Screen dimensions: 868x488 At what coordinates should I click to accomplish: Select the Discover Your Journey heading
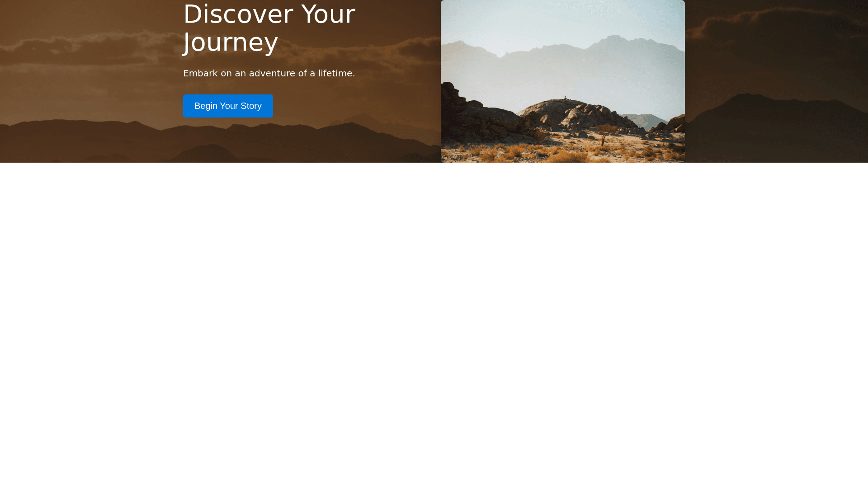coord(269,28)
